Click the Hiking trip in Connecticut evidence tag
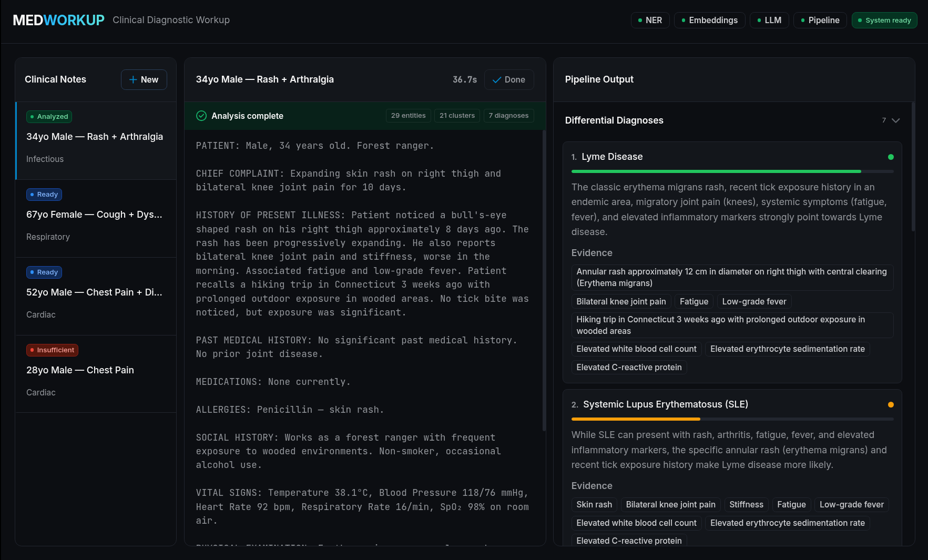The image size is (928, 560). click(x=732, y=325)
